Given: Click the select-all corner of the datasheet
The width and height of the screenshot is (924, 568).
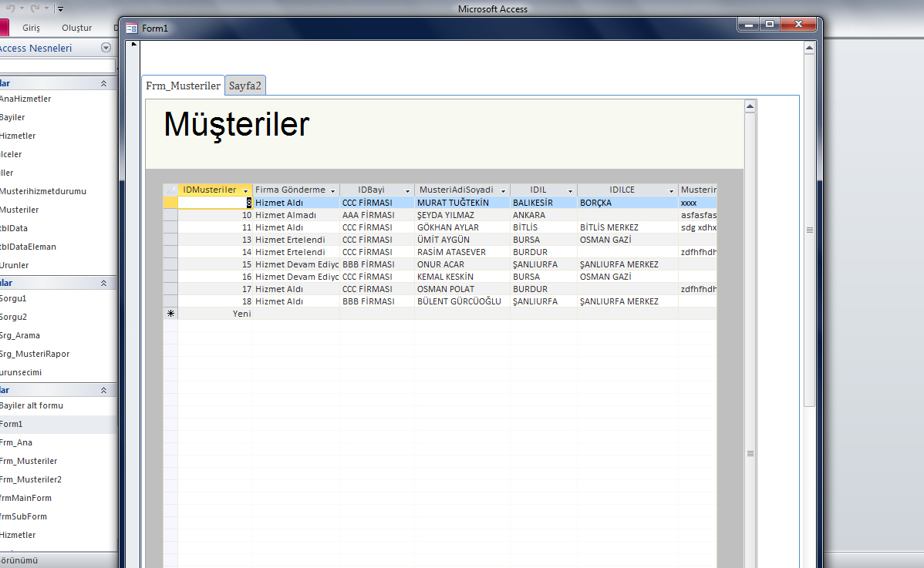Looking at the screenshot, I should coord(170,190).
